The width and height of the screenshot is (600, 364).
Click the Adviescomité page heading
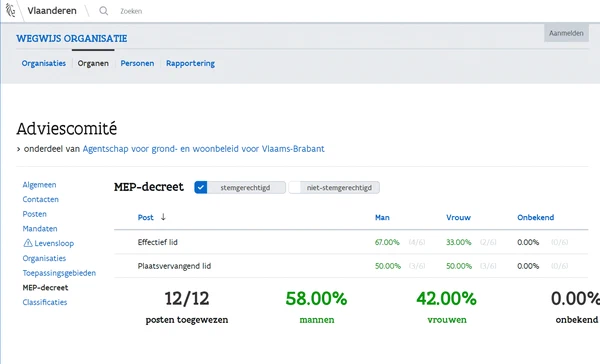[x=67, y=129]
